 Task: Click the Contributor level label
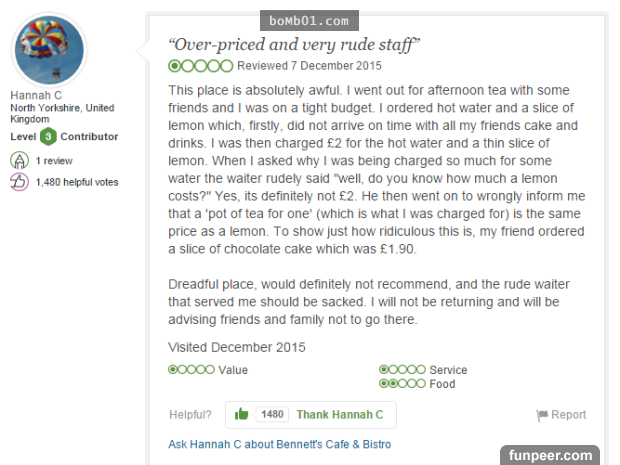[x=89, y=137]
